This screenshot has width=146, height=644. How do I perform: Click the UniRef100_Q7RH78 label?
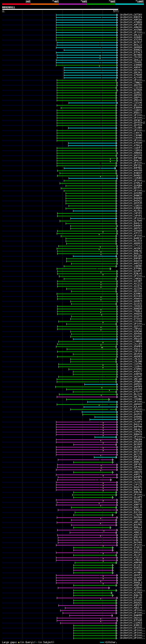click(x=131, y=412)
